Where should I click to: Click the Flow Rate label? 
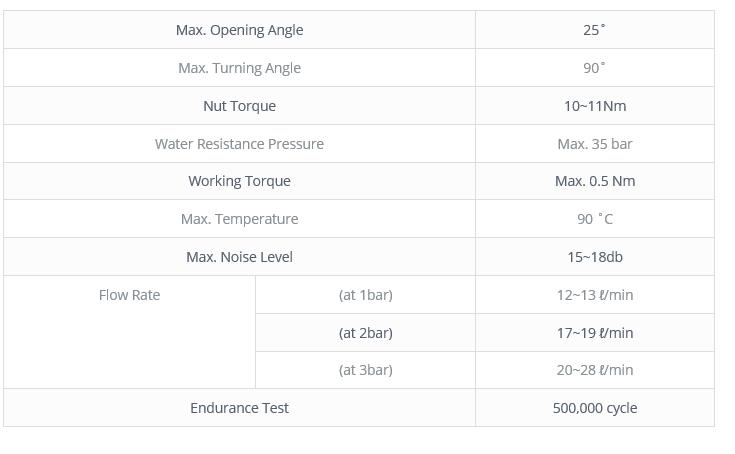tap(129, 295)
